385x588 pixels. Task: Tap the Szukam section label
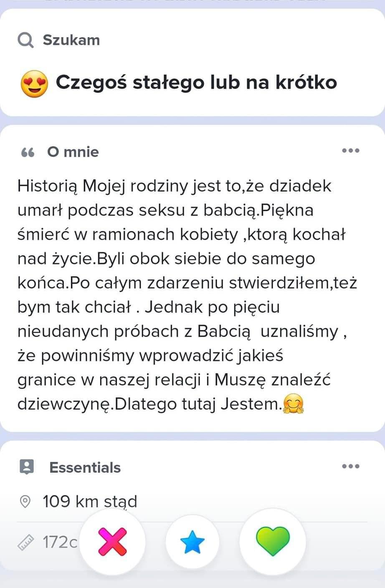pyautogui.click(x=71, y=41)
